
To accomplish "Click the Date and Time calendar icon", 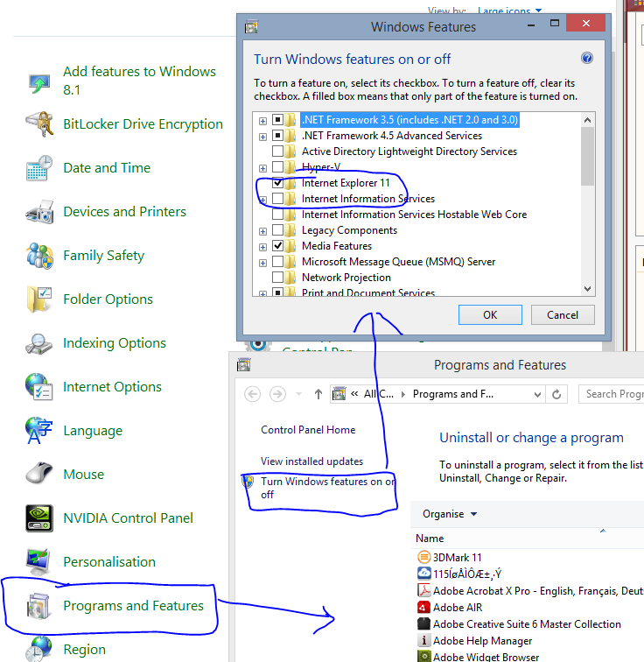I will (x=39, y=168).
